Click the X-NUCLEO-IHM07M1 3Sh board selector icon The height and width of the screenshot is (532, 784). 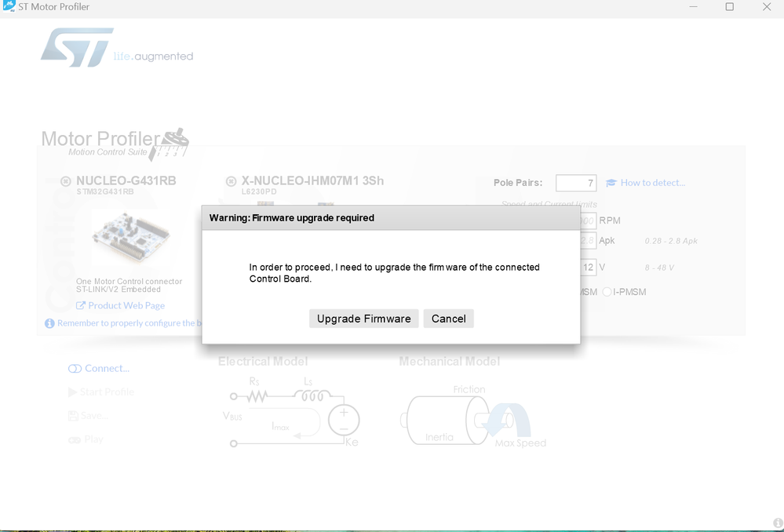231,181
